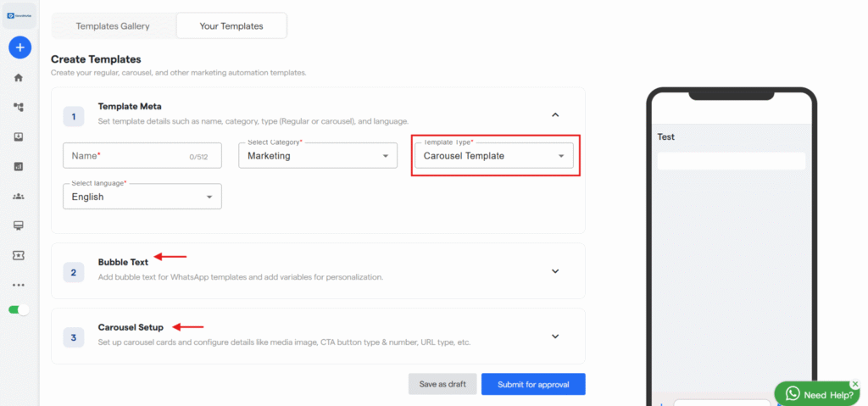Open the inbox download sidebar icon
Viewport: 868px width, 406px height.
click(x=19, y=137)
